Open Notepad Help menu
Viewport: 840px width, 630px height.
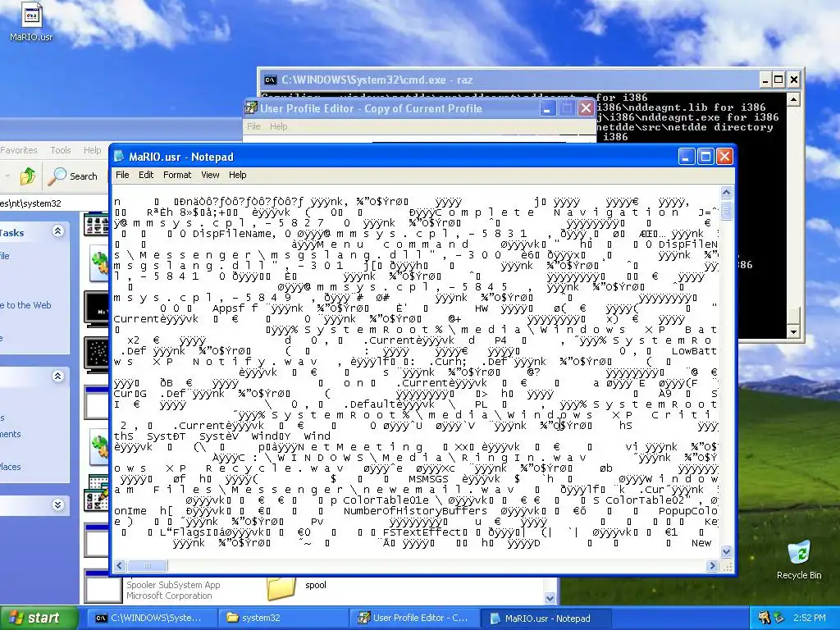[237, 175]
